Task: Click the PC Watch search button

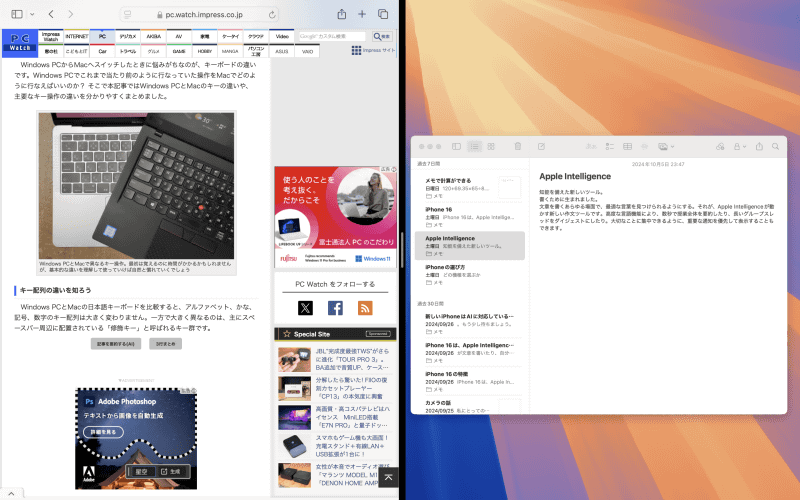Action: click(382, 36)
